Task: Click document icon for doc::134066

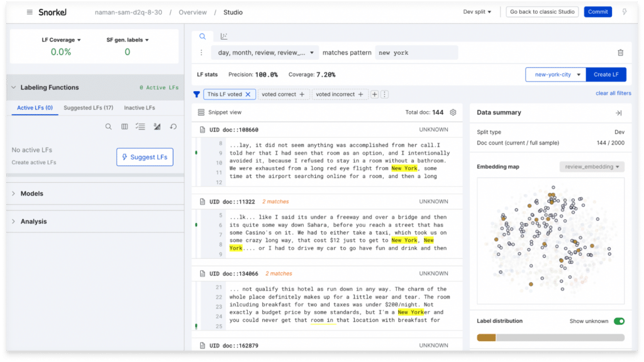Action: (202, 273)
